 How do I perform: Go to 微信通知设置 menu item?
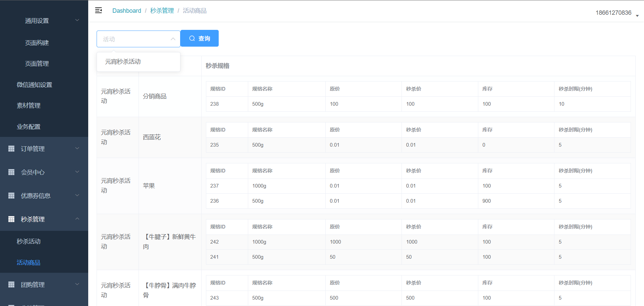tap(34, 85)
